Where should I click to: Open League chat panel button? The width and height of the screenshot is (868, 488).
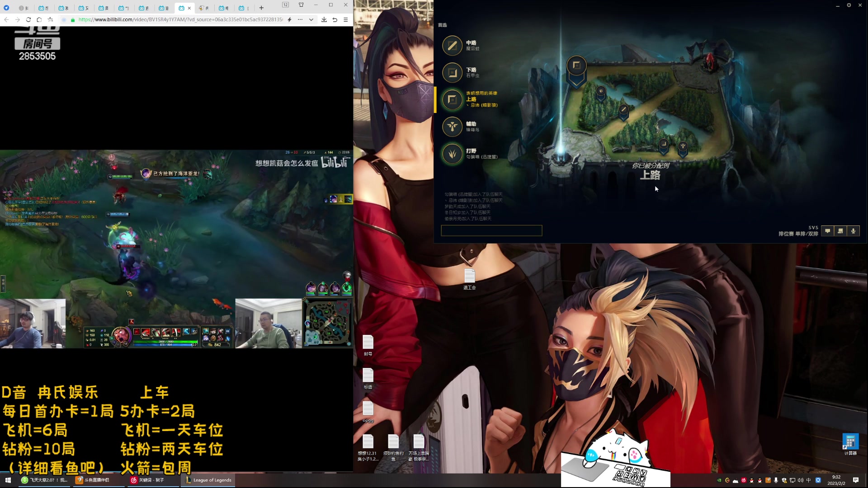828,231
